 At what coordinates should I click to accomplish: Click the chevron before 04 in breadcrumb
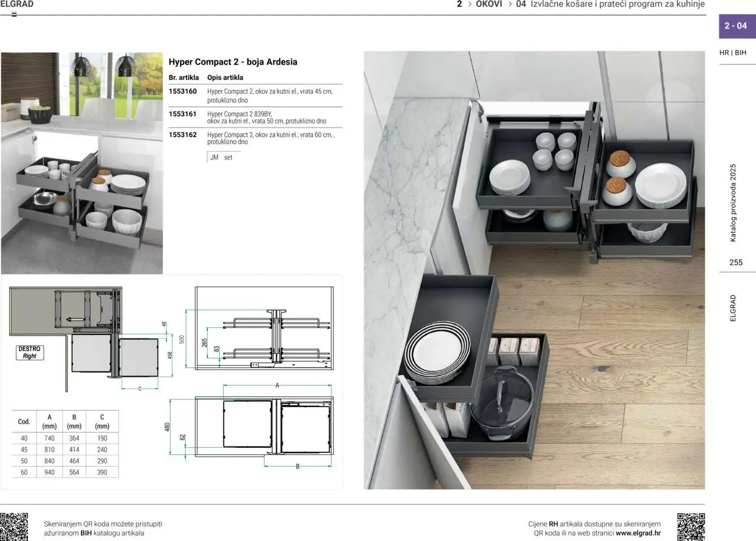coord(510,4)
